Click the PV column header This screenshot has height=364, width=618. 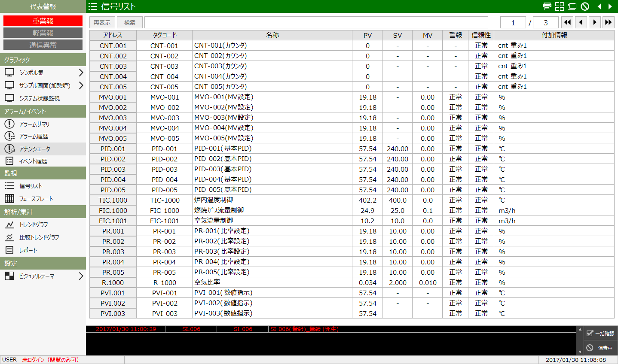367,35
